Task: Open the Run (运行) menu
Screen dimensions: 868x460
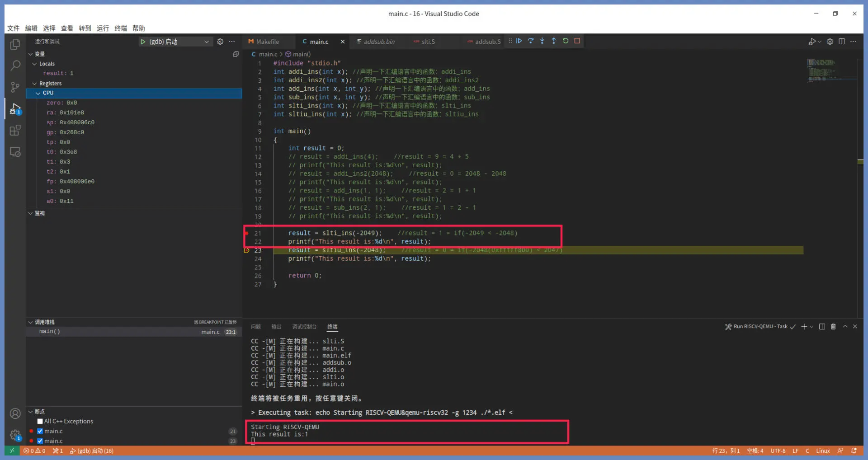Action: (x=103, y=28)
